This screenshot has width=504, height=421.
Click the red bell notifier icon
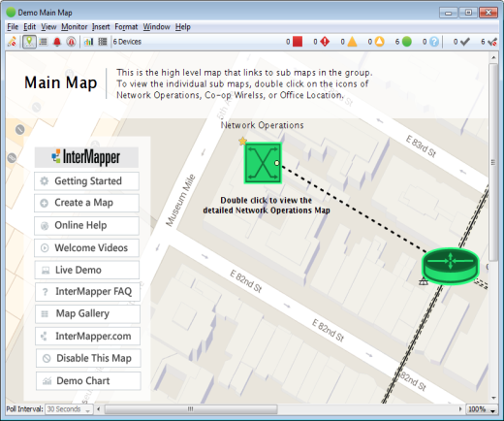(x=57, y=42)
